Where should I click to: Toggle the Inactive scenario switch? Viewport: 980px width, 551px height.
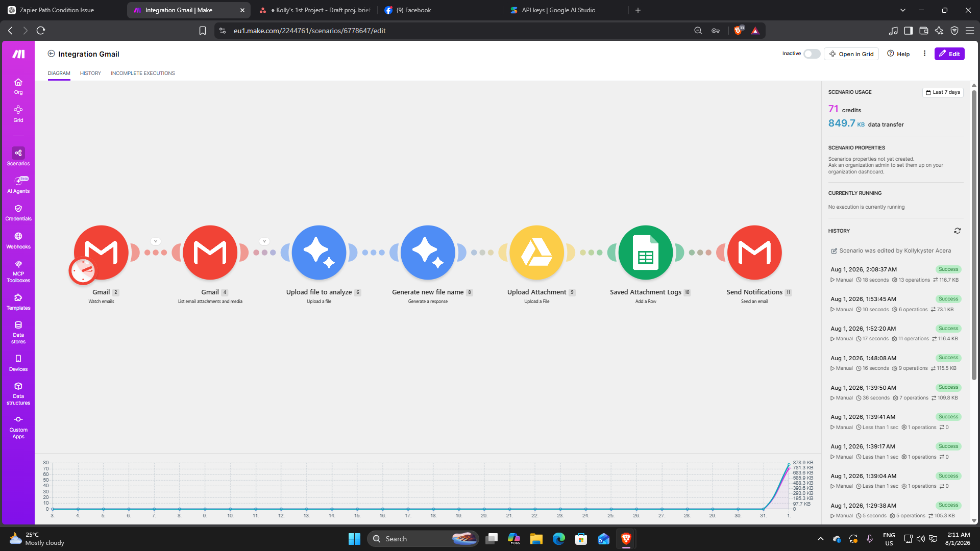tap(812, 54)
